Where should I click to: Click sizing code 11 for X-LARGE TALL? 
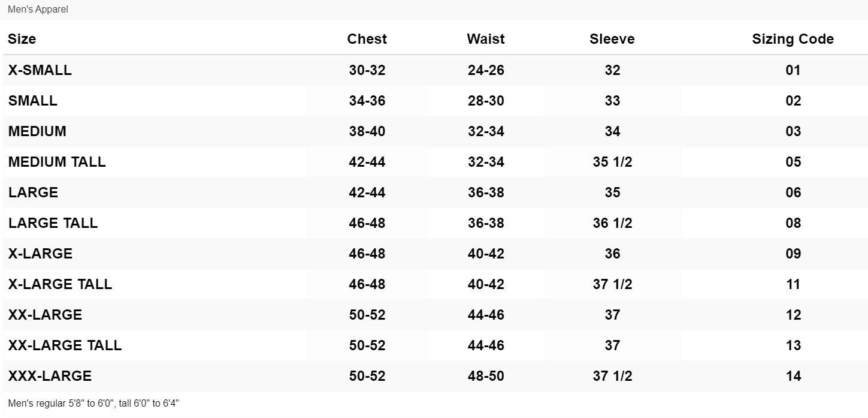793,284
